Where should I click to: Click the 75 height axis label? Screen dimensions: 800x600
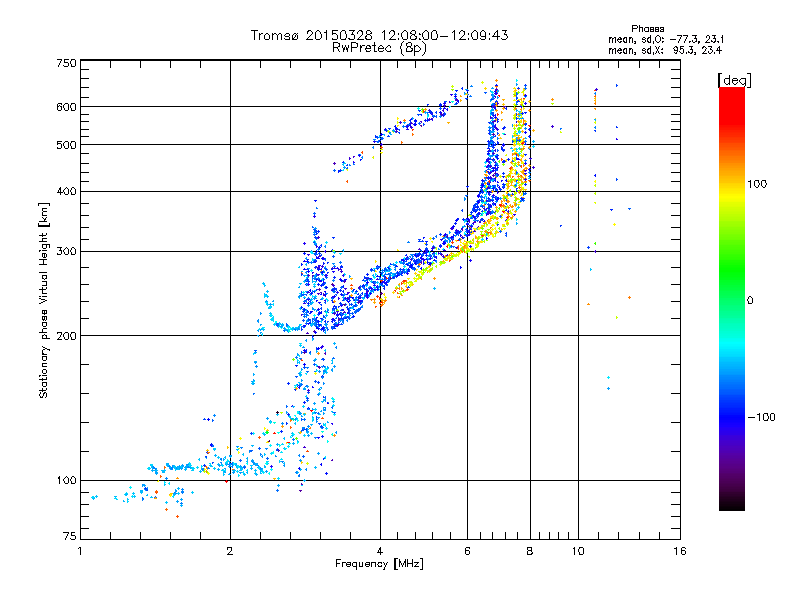click(69, 536)
